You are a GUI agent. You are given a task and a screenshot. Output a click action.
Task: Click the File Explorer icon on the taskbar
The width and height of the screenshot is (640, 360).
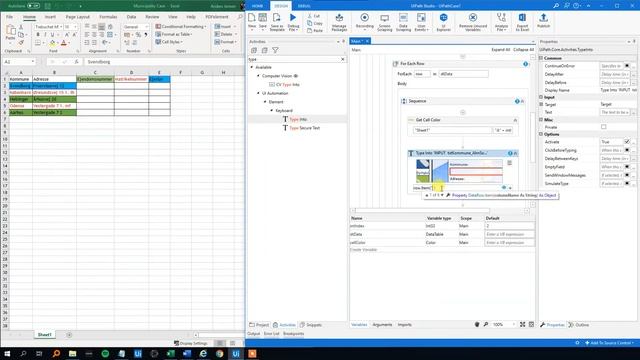pos(72,353)
